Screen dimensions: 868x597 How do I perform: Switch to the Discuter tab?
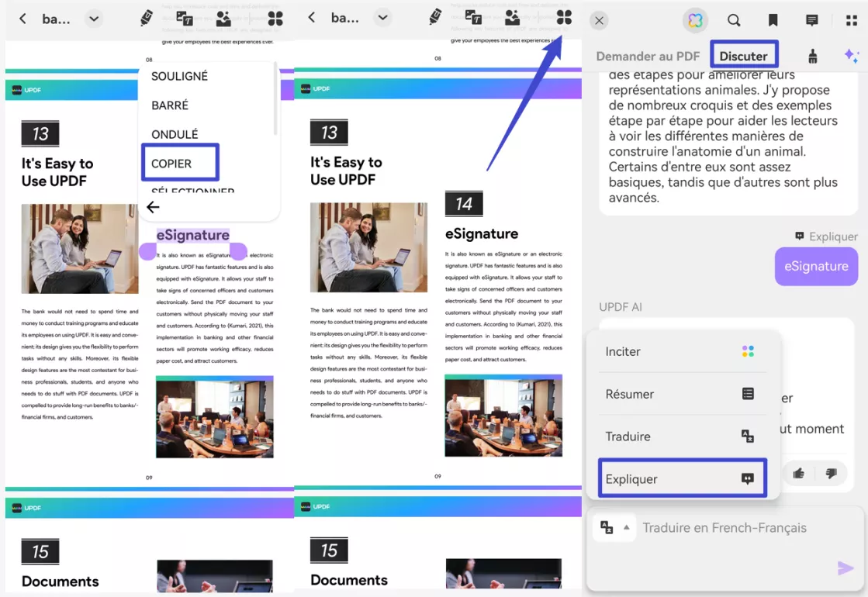click(743, 56)
